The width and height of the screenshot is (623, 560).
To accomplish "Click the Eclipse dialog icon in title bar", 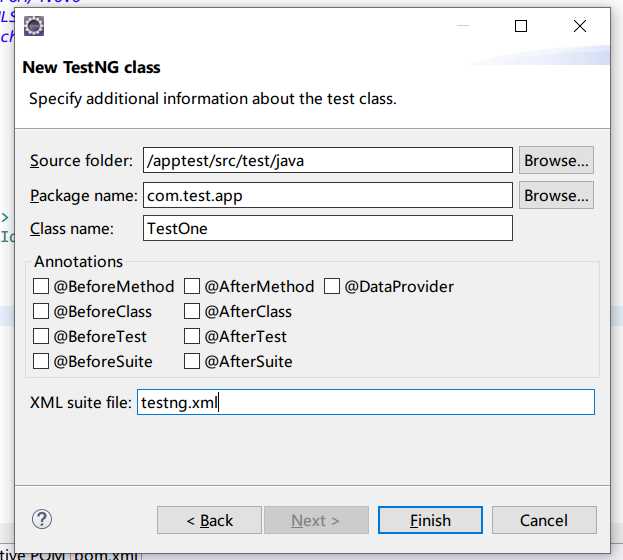I will coord(34,26).
